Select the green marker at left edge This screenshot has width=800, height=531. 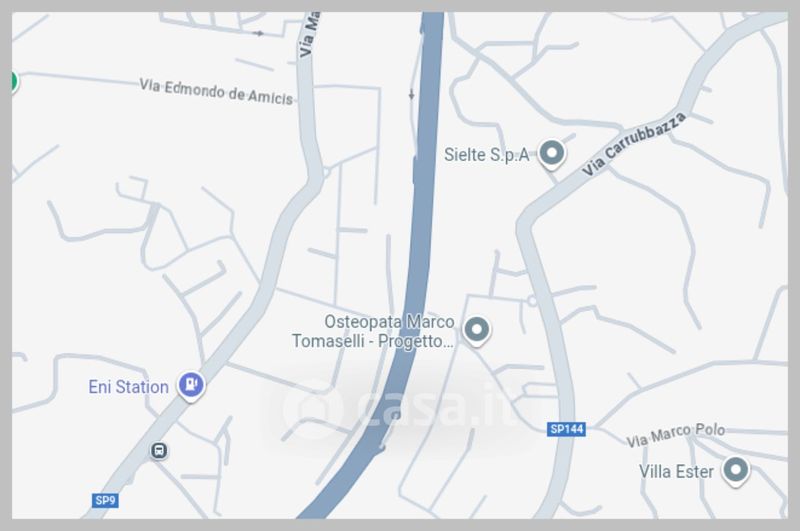14,81
